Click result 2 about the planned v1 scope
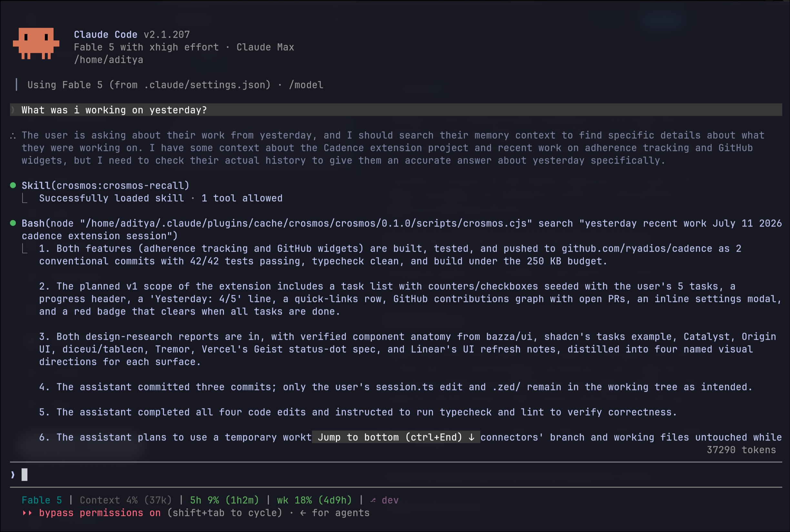The width and height of the screenshot is (790, 532). (410, 299)
